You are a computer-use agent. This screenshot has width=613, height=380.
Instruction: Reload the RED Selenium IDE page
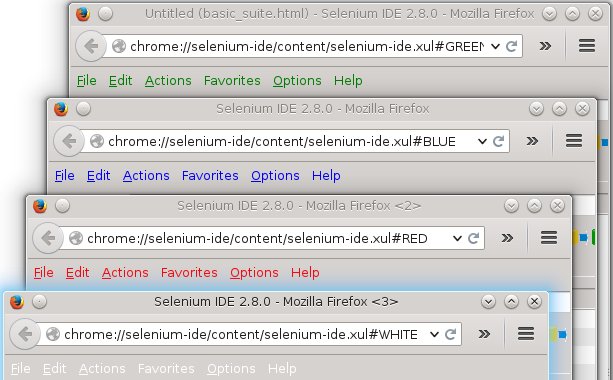pyautogui.click(x=473, y=238)
